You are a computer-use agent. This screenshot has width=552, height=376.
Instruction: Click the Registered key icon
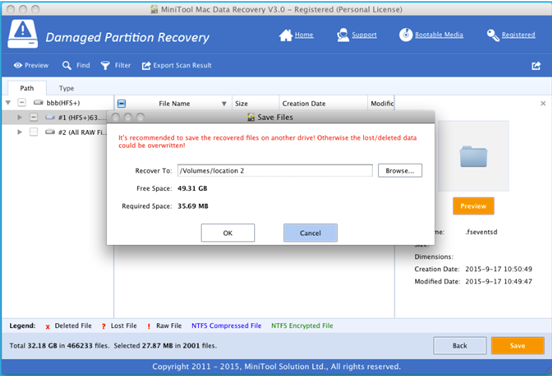(493, 35)
